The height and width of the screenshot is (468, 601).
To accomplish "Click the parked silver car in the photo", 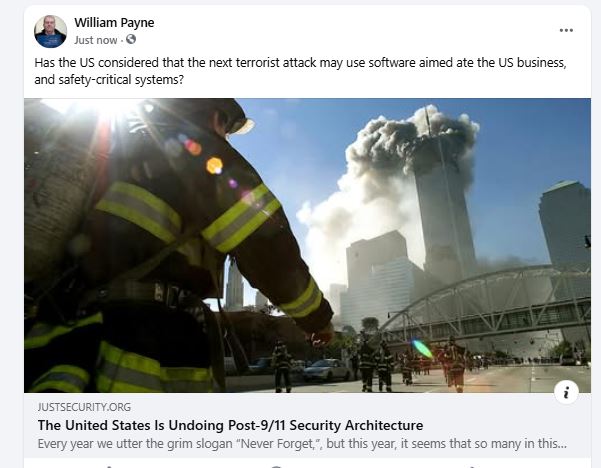I will 326,369.
